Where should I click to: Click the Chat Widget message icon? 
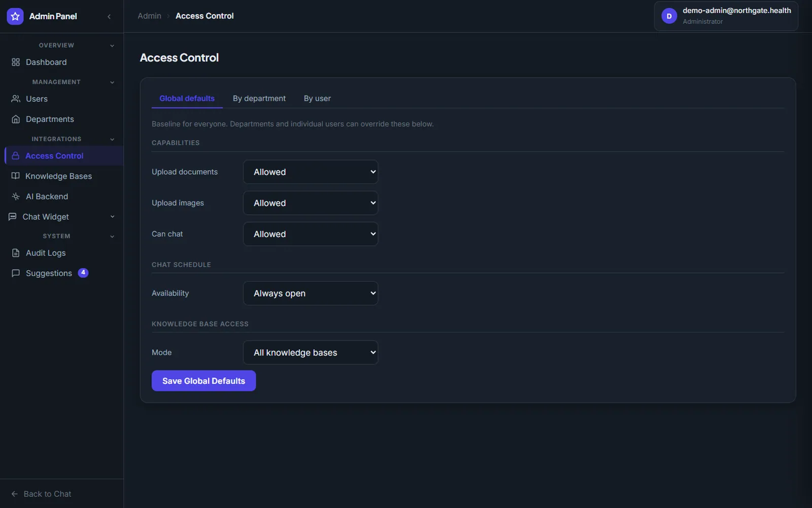(x=13, y=216)
